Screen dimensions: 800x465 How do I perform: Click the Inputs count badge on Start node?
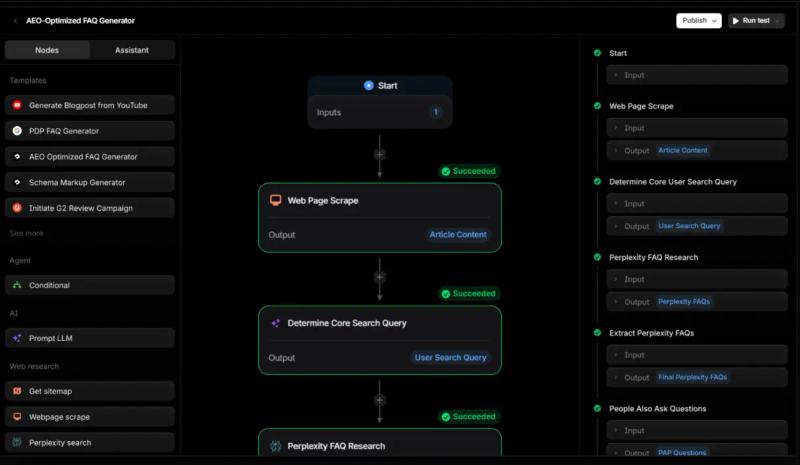coord(435,112)
